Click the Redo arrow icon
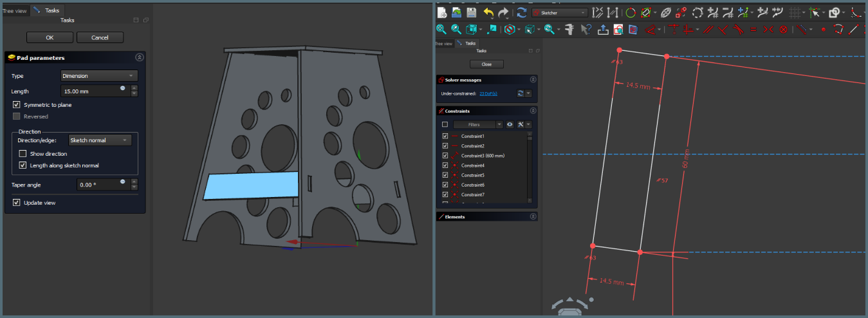 [503, 13]
